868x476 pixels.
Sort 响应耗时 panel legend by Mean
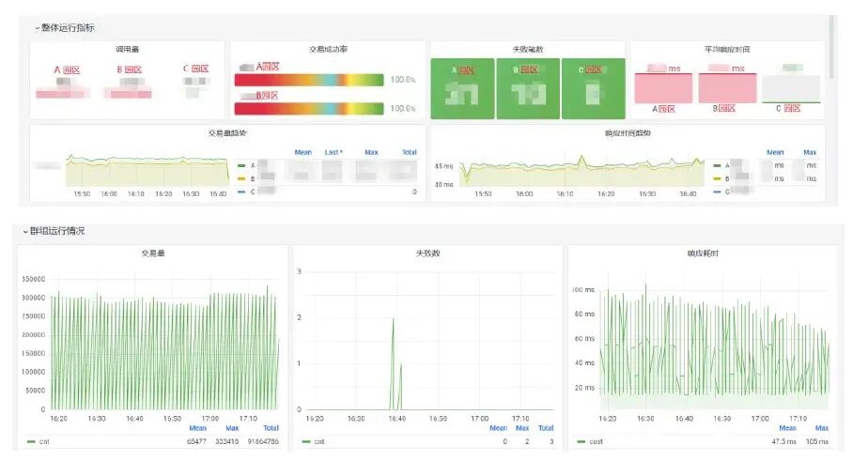(787, 428)
